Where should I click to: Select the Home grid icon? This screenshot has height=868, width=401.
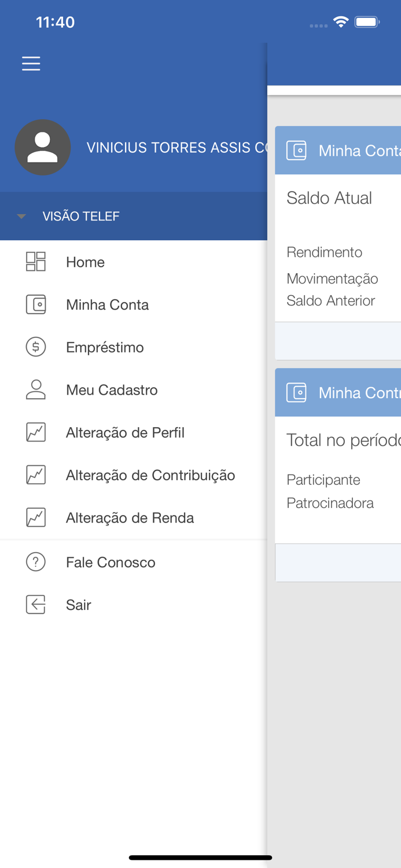(35, 262)
